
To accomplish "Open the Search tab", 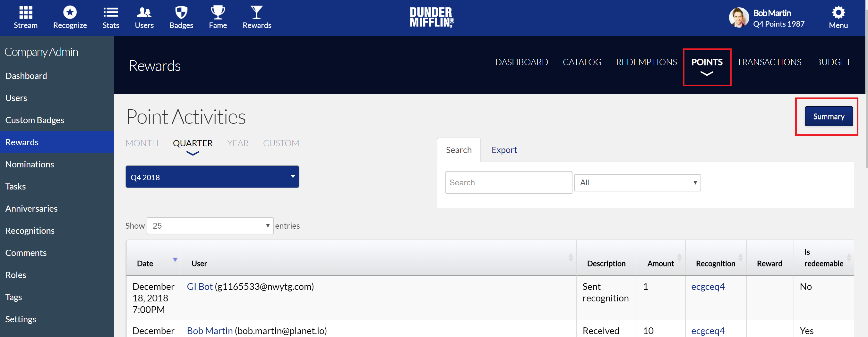I will point(459,150).
